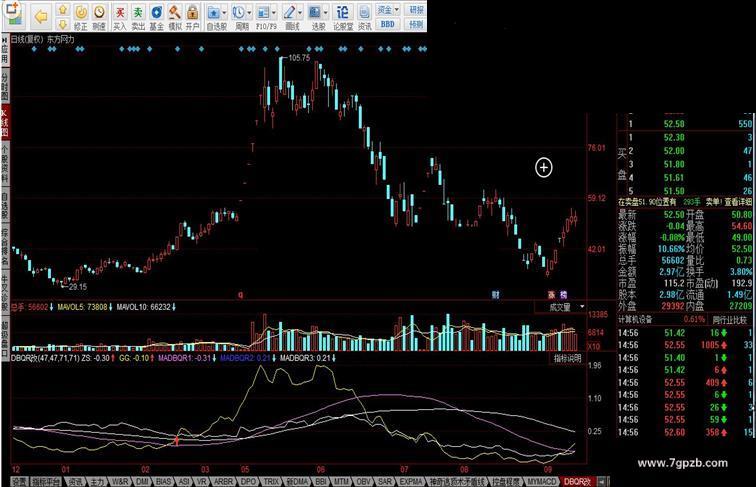
Task: Select the ARBR indicator tab
Action: (223, 482)
